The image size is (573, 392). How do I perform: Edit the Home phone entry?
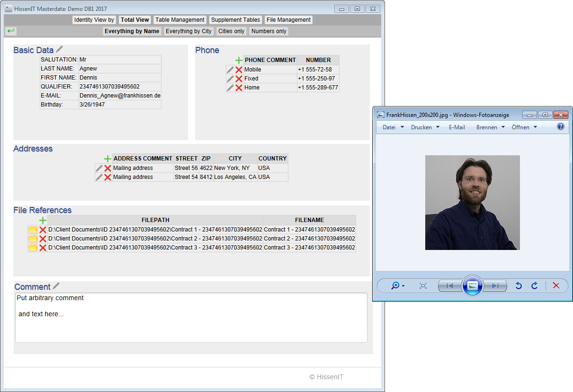(231, 88)
